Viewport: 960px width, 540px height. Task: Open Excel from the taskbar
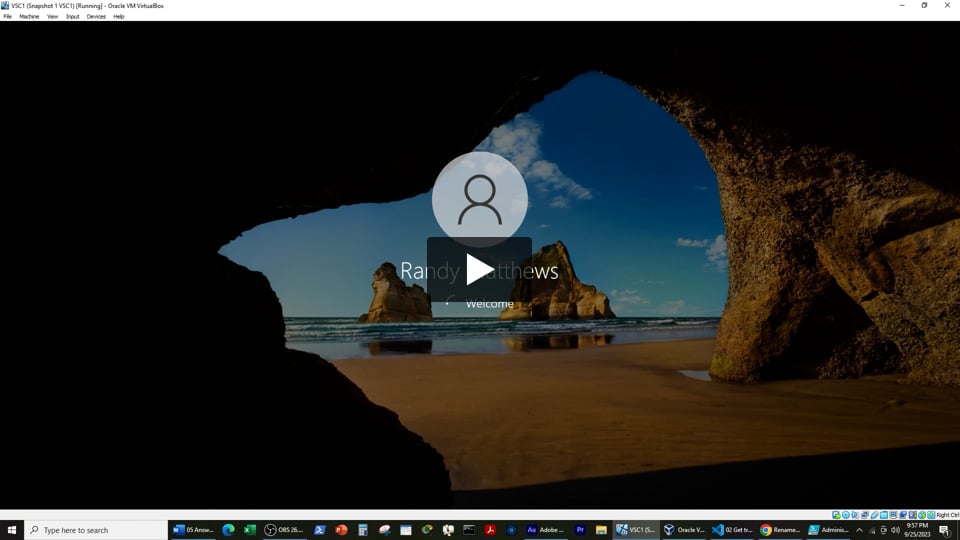[250, 530]
